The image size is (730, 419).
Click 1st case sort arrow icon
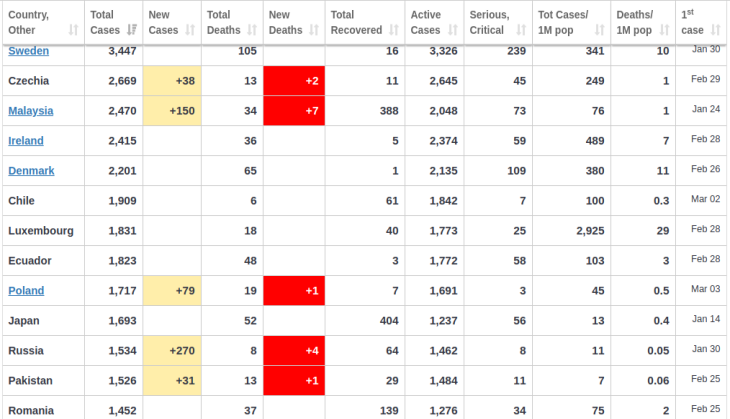[x=716, y=30]
